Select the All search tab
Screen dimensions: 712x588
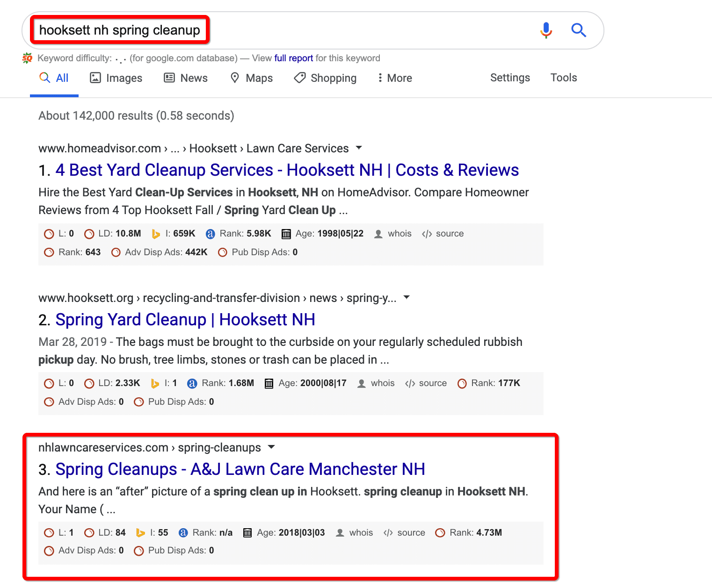[54, 78]
